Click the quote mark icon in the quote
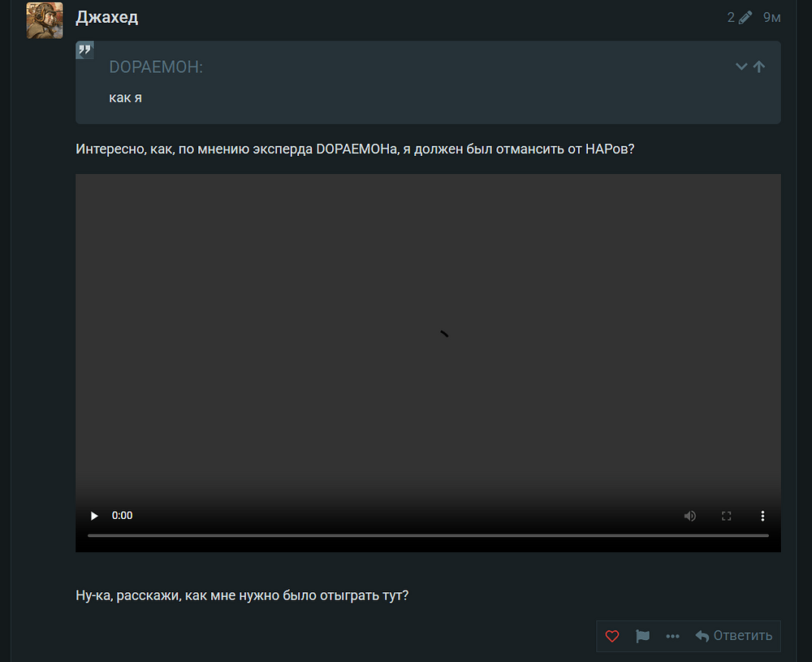This screenshot has height=662, width=812. (84, 50)
